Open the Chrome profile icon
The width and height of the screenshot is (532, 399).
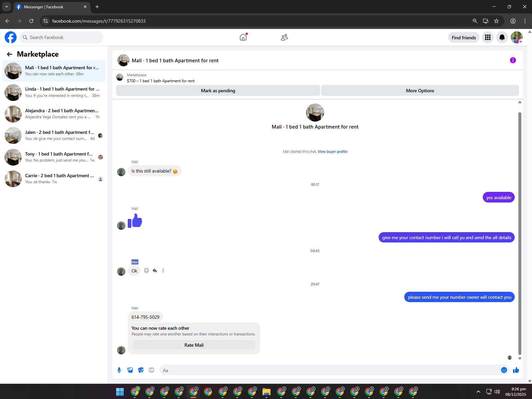pyautogui.click(x=513, y=21)
